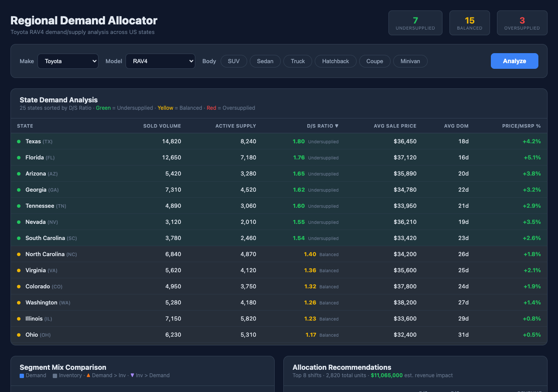The image size is (558, 392).
Task: Open the Make dropdown showing Toyota
Action: [x=68, y=61]
